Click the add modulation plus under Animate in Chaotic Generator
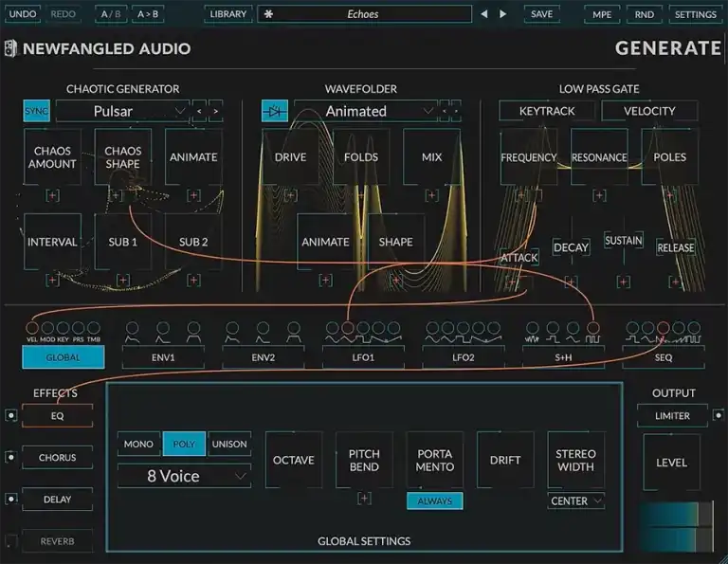728x564 pixels. 193,195
